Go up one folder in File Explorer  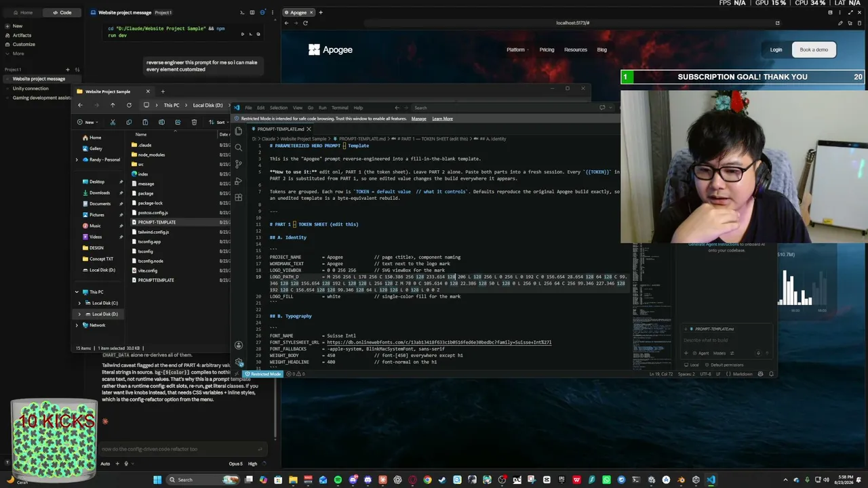(x=113, y=105)
